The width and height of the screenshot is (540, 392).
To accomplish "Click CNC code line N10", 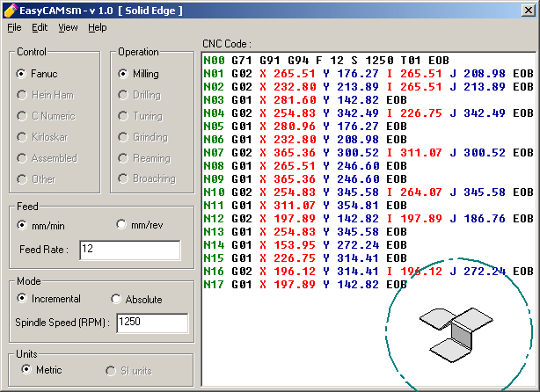I will (369, 192).
